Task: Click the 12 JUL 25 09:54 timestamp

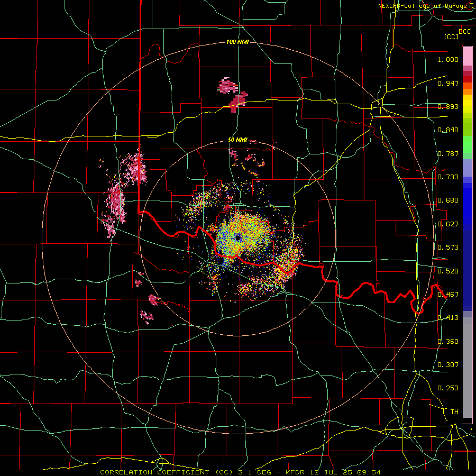Action: (x=344, y=472)
